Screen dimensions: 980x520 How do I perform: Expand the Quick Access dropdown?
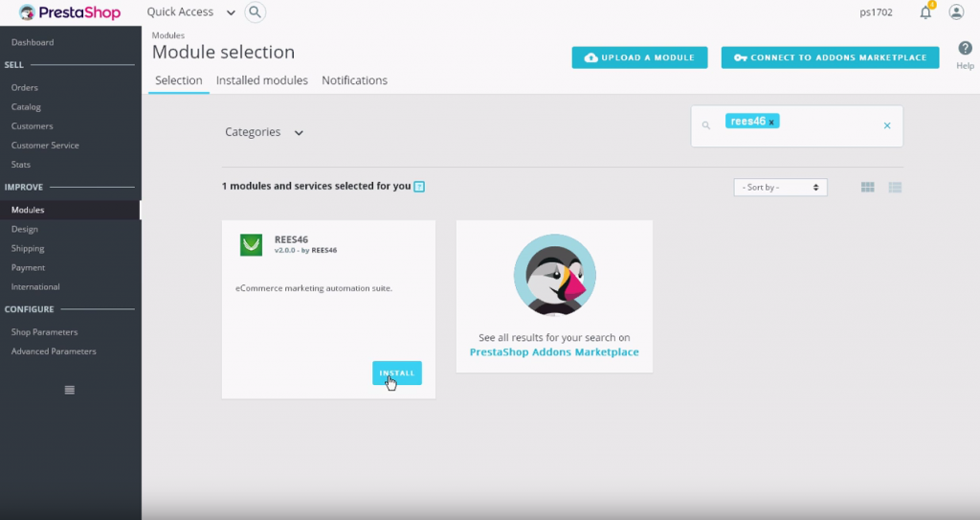coord(190,11)
